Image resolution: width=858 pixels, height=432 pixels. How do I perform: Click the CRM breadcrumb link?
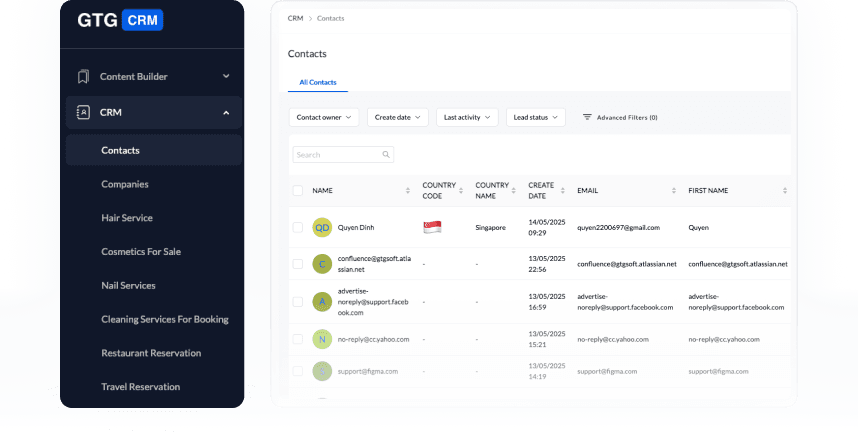click(x=295, y=18)
